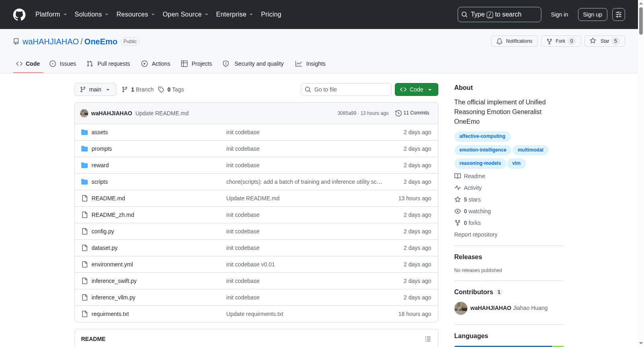Switch to the Actions tab
The image size is (644, 347).
click(x=156, y=64)
